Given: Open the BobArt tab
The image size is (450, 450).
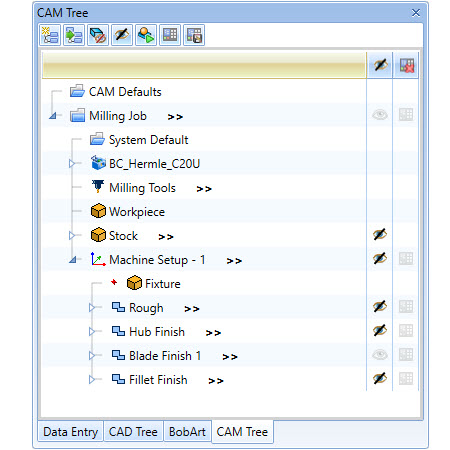Looking at the screenshot, I should tap(187, 432).
